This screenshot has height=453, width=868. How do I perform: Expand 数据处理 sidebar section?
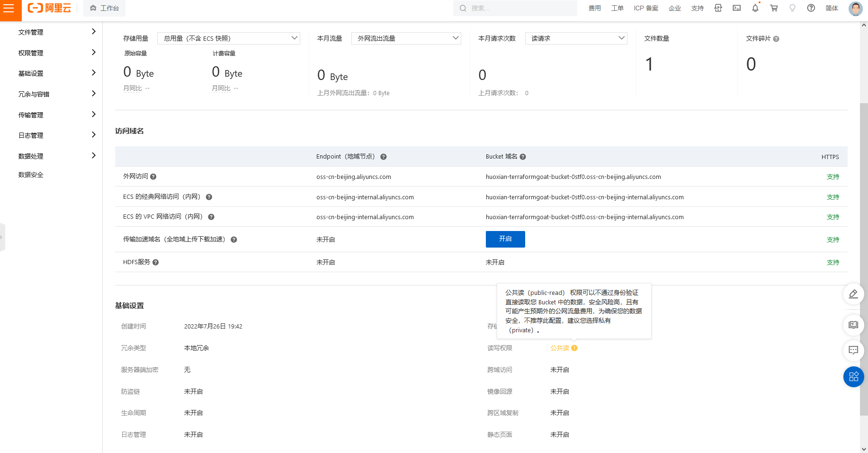pos(57,156)
